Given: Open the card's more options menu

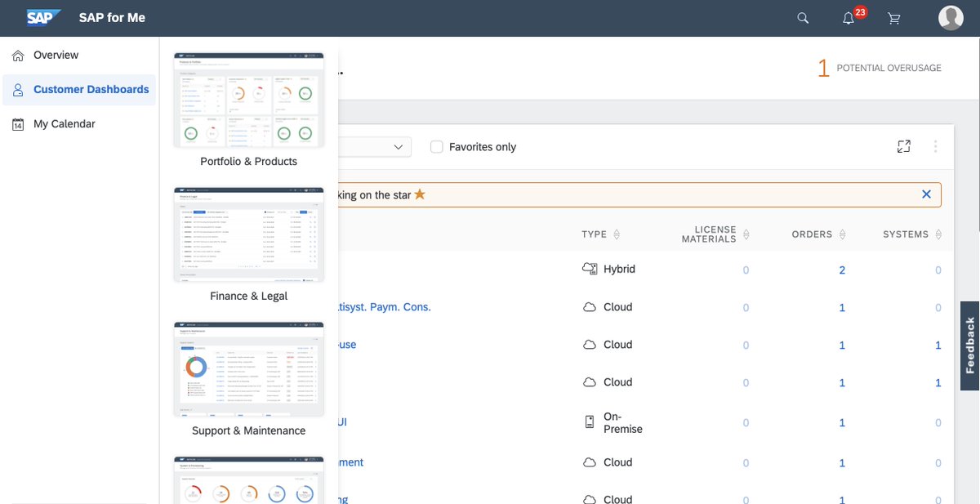Looking at the screenshot, I should click(x=935, y=147).
